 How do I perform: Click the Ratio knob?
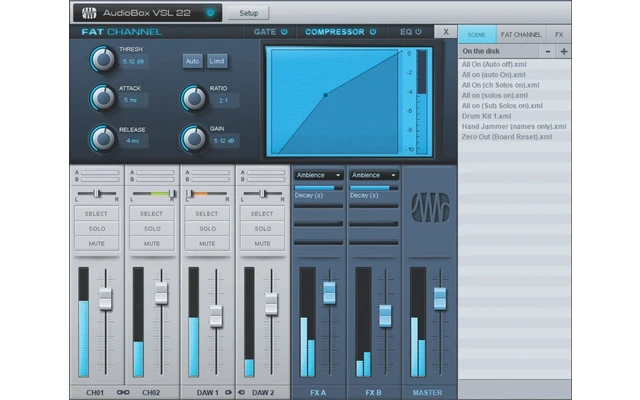193,98
